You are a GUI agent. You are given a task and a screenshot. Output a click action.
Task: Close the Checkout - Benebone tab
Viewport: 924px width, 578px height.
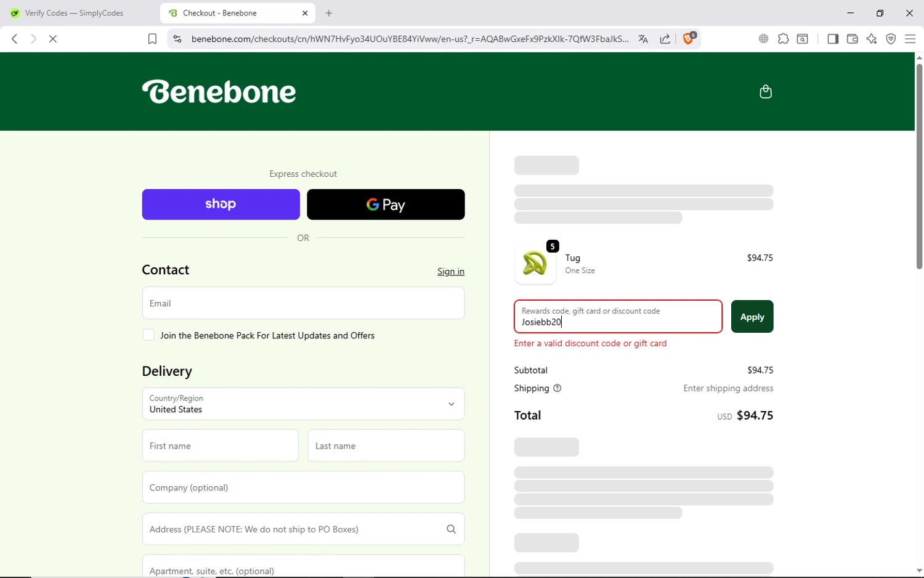coord(305,13)
